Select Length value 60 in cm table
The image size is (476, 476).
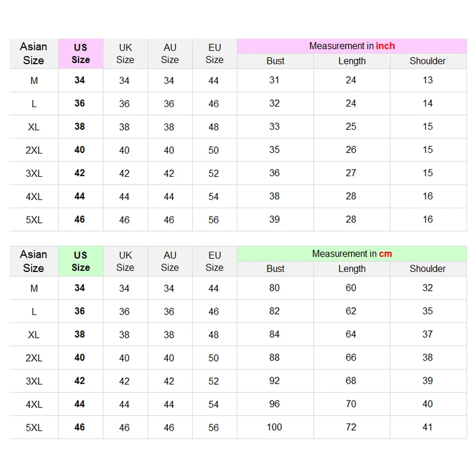(351, 288)
